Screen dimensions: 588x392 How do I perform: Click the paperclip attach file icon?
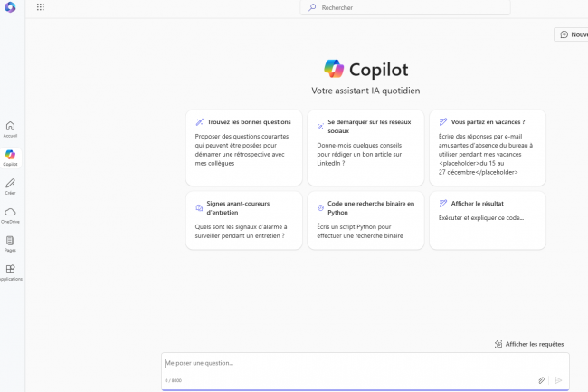pos(542,380)
